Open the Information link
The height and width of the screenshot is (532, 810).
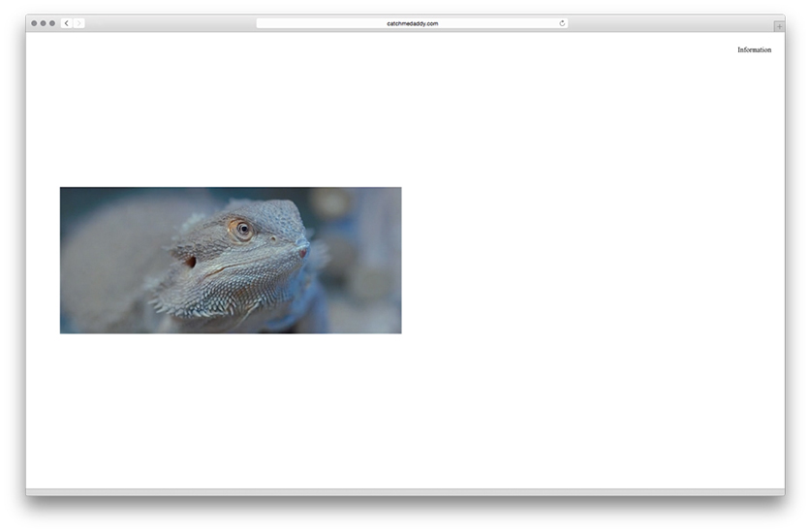754,50
